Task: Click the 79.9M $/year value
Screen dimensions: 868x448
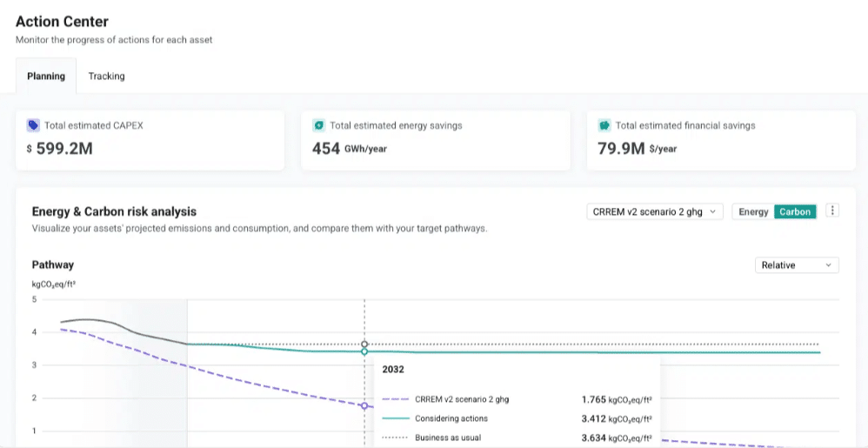Action: pyautogui.click(x=638, y=149)
